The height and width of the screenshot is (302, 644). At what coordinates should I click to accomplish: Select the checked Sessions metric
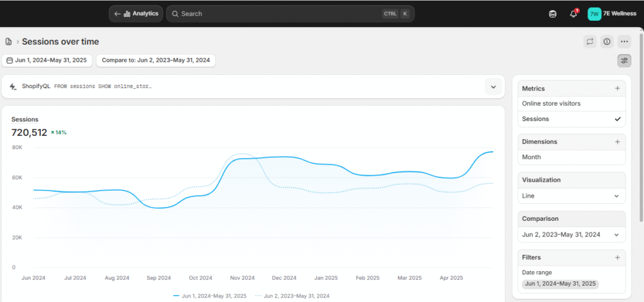click(x=571, y=119)
